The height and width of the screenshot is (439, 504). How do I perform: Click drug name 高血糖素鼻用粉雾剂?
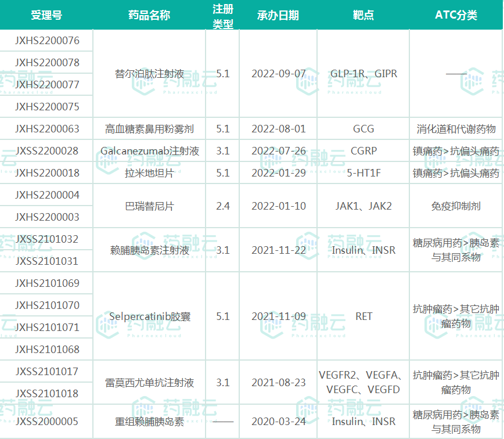click(149, 129)
